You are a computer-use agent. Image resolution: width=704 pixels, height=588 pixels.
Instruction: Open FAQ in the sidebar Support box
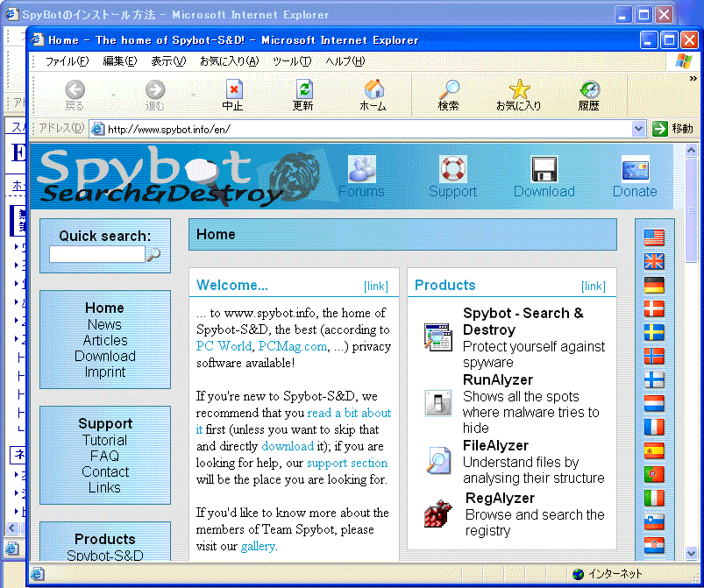pyautogui.click(x=104, y=456)
